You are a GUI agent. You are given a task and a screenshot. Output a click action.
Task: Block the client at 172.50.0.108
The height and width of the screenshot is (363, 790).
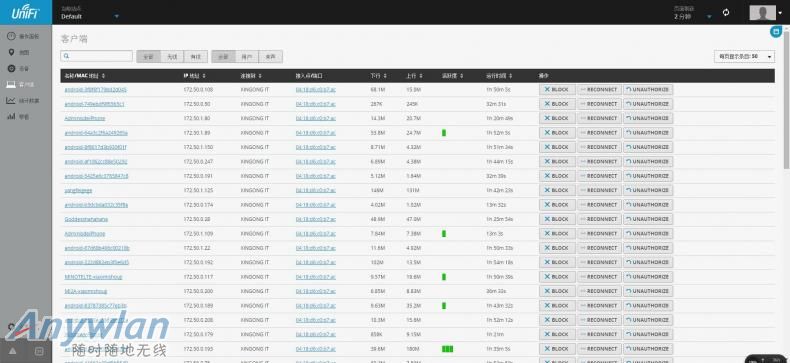click(557, 89)
